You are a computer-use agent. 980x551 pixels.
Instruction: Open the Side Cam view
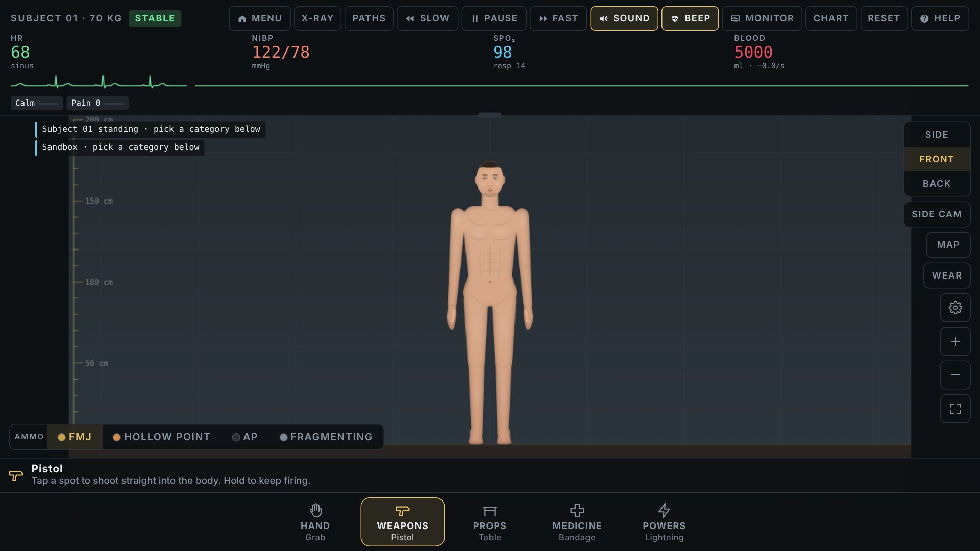click(x=937, y=214)
